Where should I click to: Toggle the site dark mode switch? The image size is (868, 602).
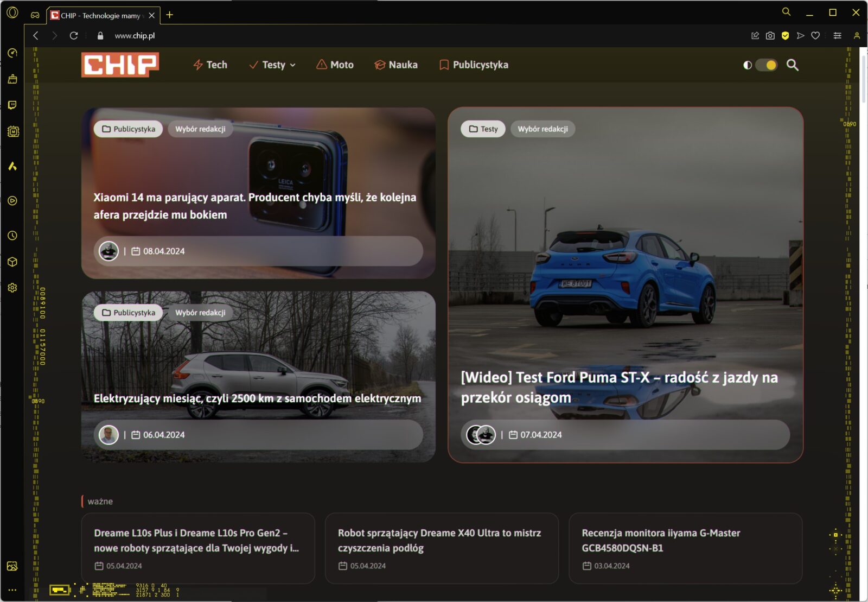pyautogui.click(x=765, y=65)
